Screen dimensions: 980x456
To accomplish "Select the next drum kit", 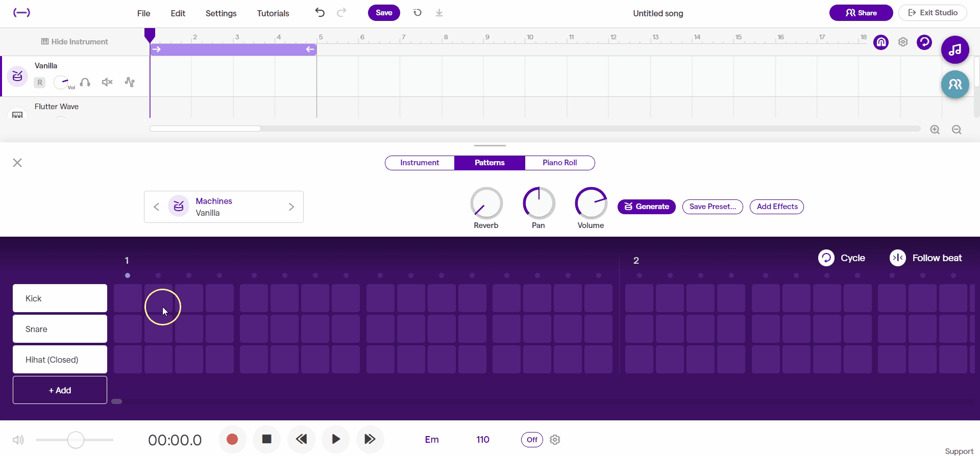I will (291, 207).
